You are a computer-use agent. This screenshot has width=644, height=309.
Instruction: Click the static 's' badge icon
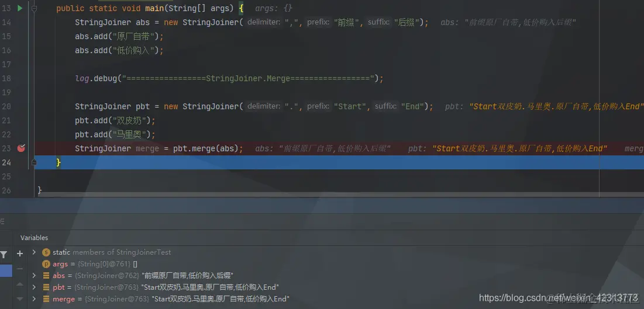pos(46,252)
